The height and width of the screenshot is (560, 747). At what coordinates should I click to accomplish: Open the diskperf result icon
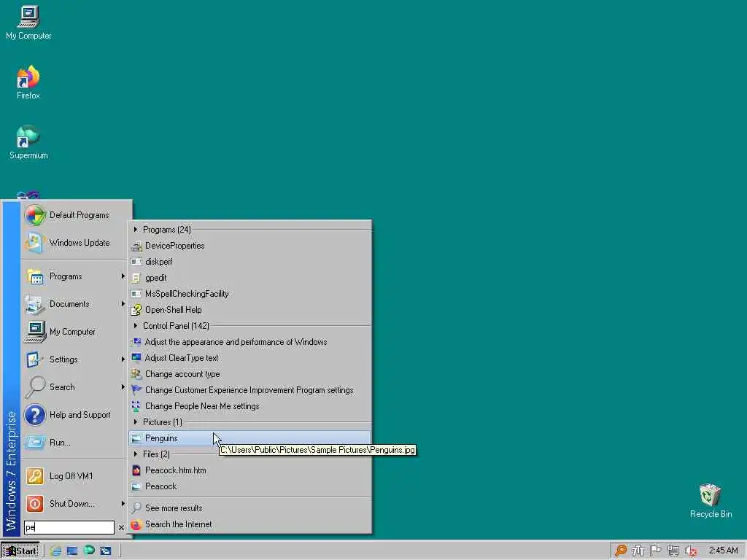tap(136, 262)
